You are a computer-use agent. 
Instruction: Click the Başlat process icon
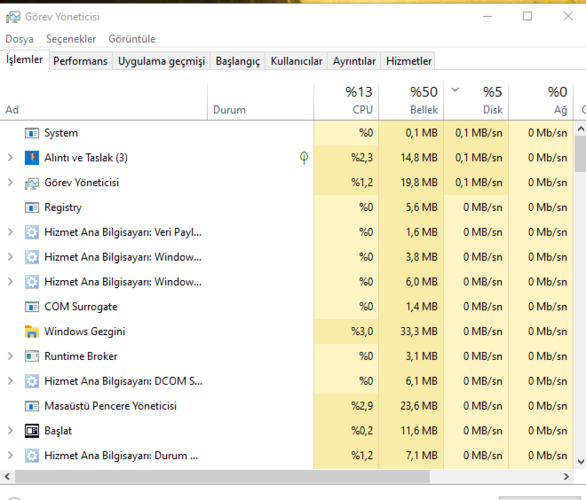click(x=32, y=431)
